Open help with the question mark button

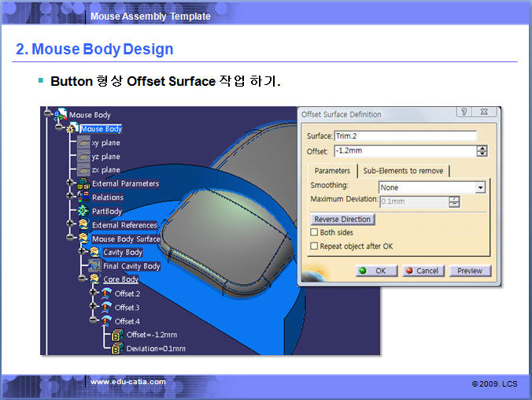click(x=464, y=113)
